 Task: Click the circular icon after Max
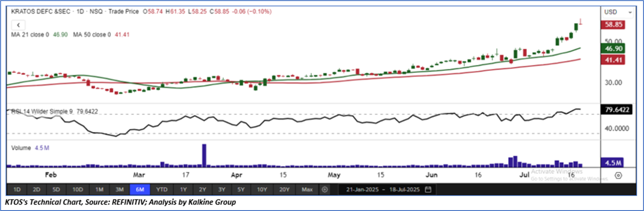pyautogui.click(x=325, y=189)
